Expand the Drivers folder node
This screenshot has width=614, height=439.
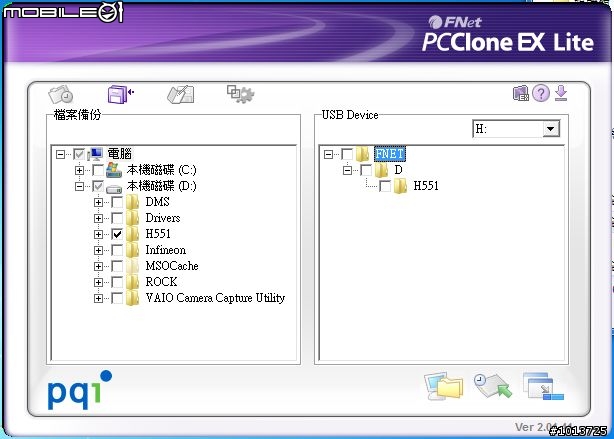click(x=98, y=219)
